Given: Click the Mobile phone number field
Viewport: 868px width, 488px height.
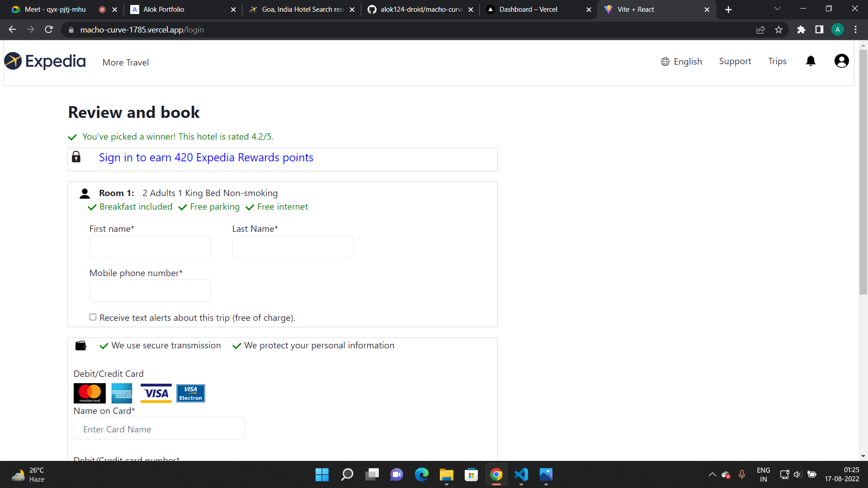Looking at the screenshot, I should 150,291.
